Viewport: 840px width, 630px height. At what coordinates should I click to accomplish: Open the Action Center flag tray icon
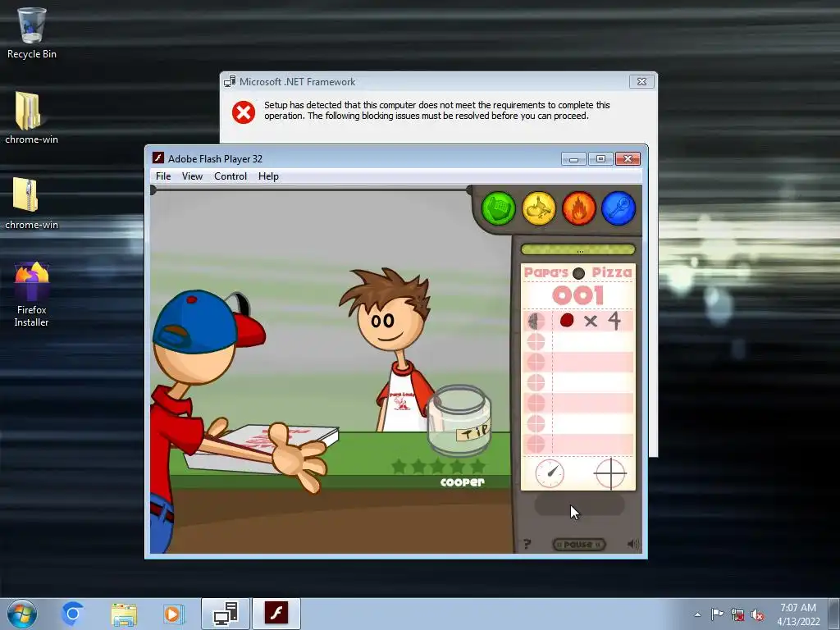(x=717, y=614)
